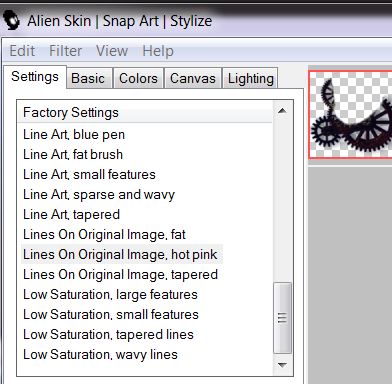Screen dimensions: 392x384
Task: Click the scroll down arrow in settings list
Action: coord(282,365)
